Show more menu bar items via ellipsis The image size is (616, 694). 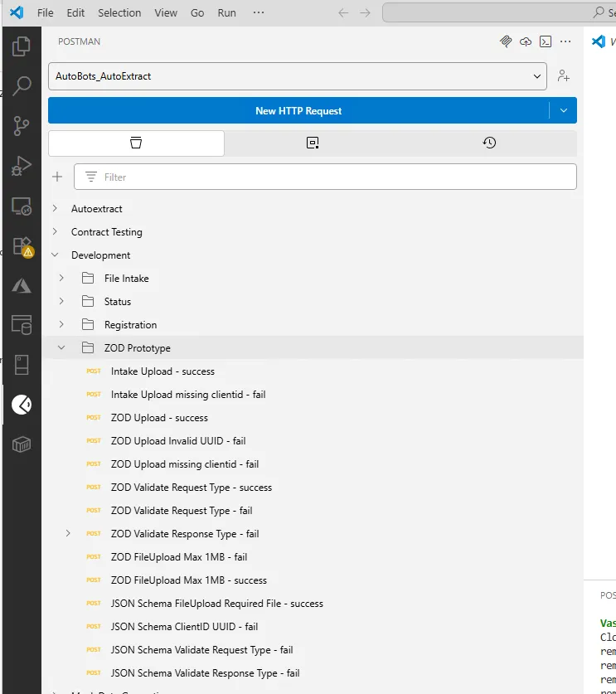click(x=259, y=12)
